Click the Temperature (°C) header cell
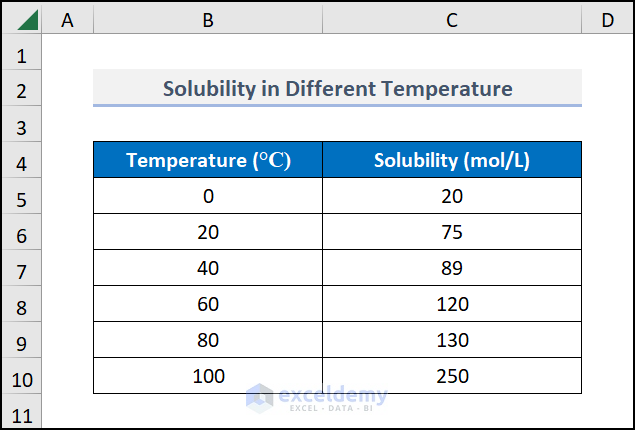 [x=208, y=160]
